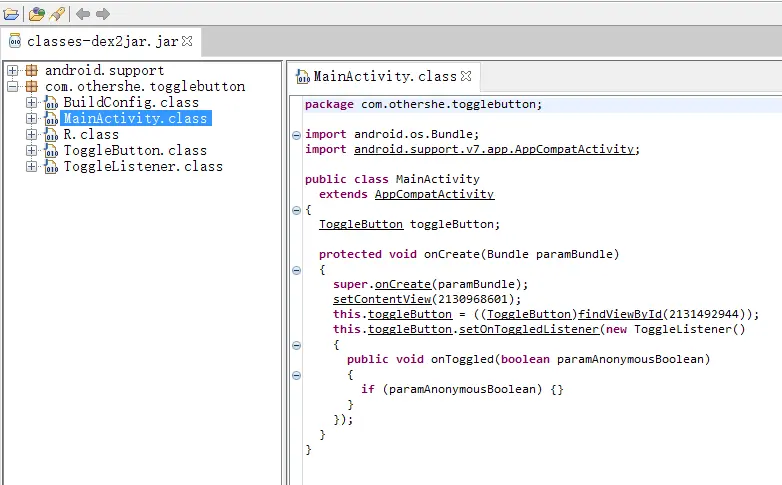Expand the BuildConfig.class tree node
The height and width of the screenshot is (485, 782).
[x=31, y=102]
